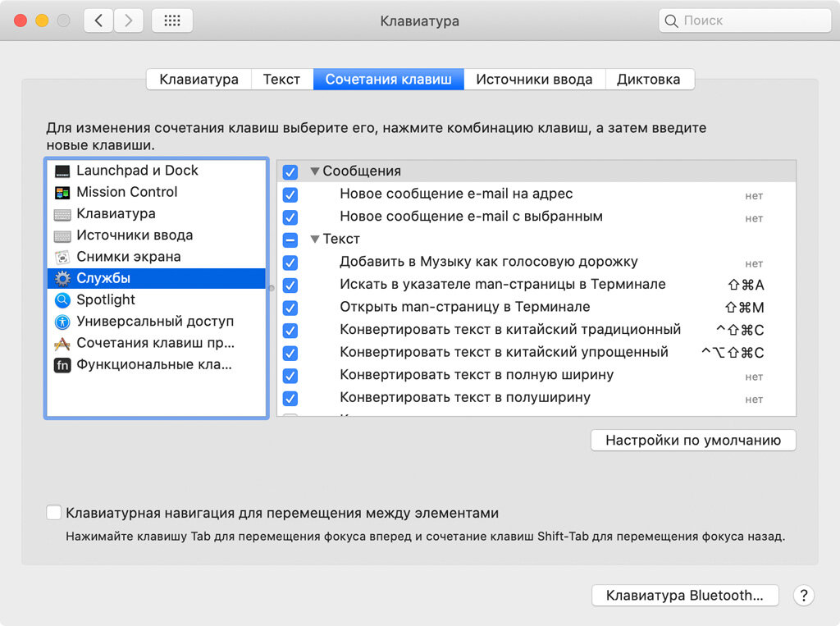Select Launchpad и Dock row

click(x=157, y=171)
